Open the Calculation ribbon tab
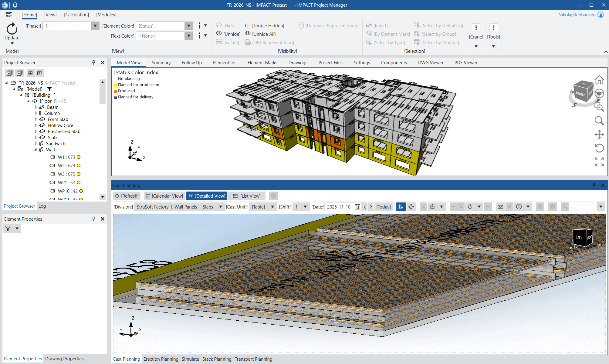This screenshot has width=609, height=364. [76, 15]
